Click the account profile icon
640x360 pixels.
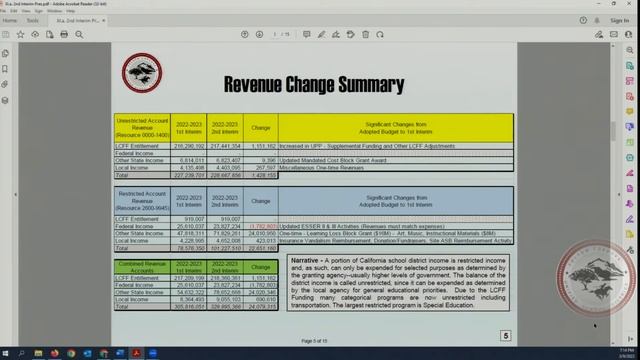click(x=628, y=35)
